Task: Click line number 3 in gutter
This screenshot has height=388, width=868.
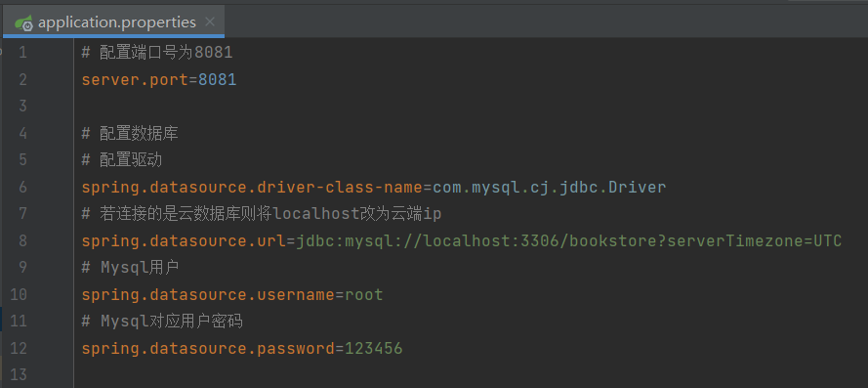Action: pyautogui.click(x=22, y=107)
